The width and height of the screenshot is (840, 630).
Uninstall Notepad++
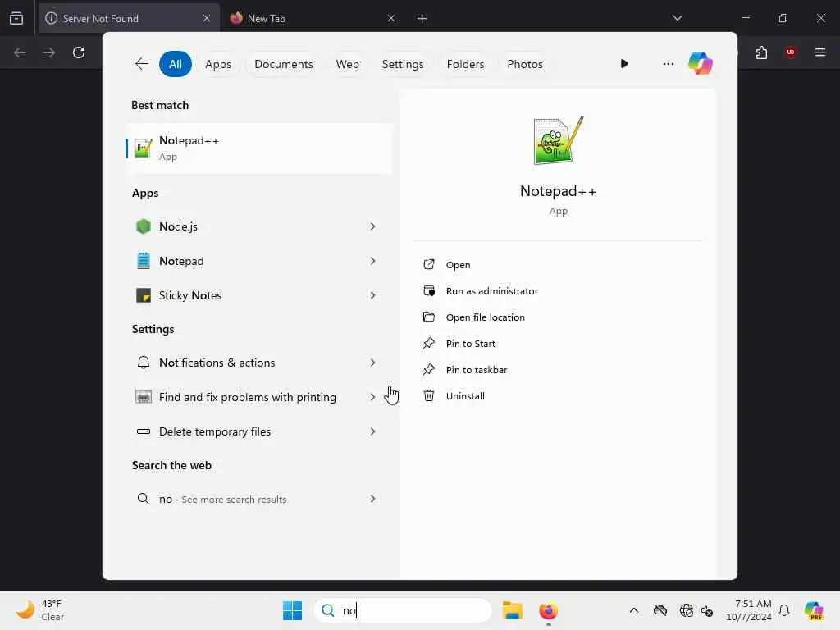[465, 396]
